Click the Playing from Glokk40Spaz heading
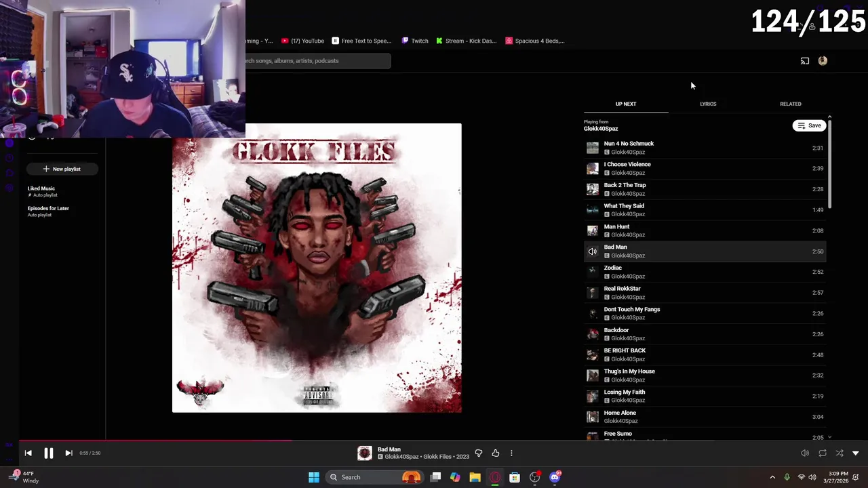This screenshot has height=488, width=868. pos(601,125)
